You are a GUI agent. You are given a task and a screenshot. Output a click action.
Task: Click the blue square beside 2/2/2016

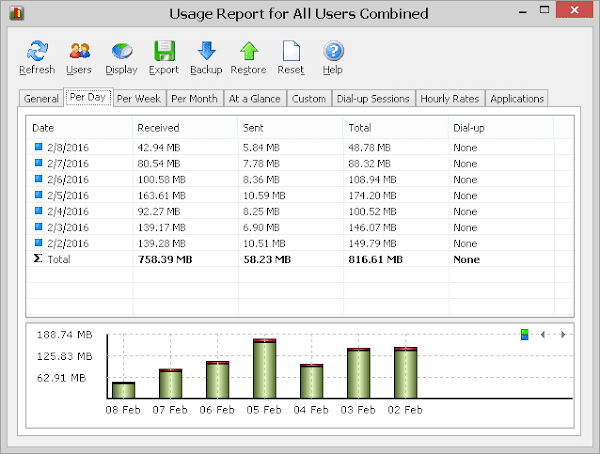coord(38,242)
